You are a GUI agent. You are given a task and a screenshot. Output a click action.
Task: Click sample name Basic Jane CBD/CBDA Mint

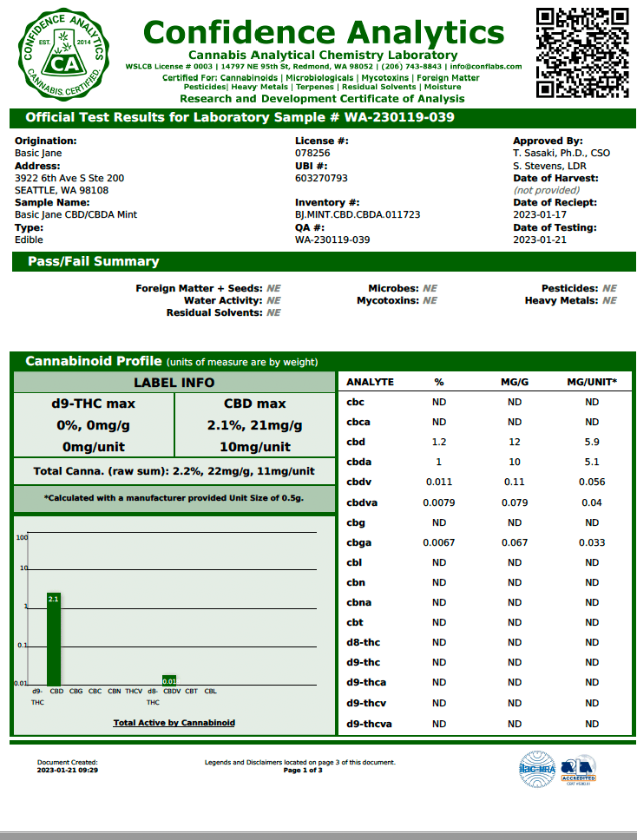pos(76,214)
